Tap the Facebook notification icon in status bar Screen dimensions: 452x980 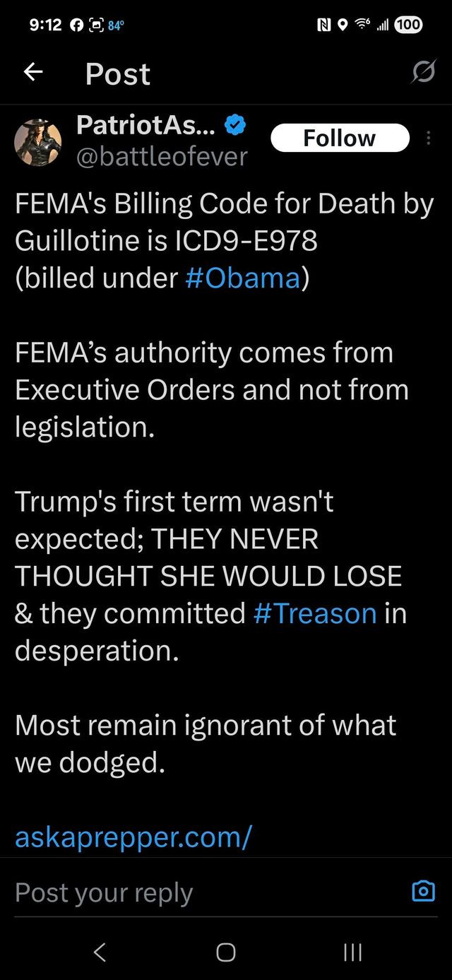76,25
